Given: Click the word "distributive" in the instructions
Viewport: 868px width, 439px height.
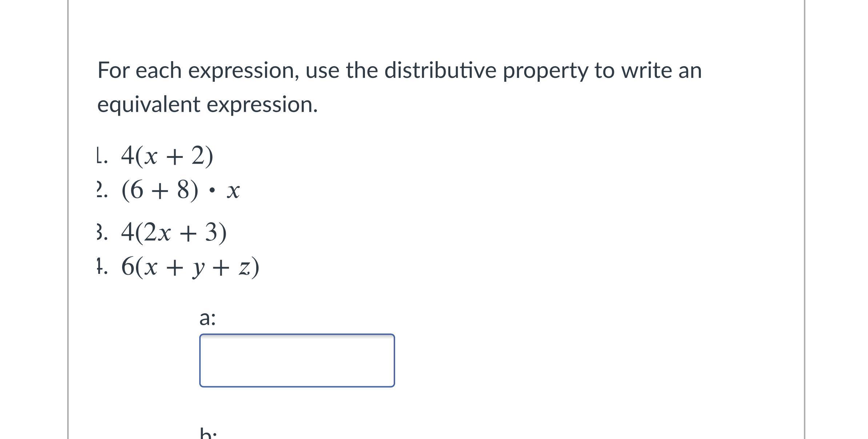Looking at the screenshot, I should pyautogui.click(x=440, y=70).
